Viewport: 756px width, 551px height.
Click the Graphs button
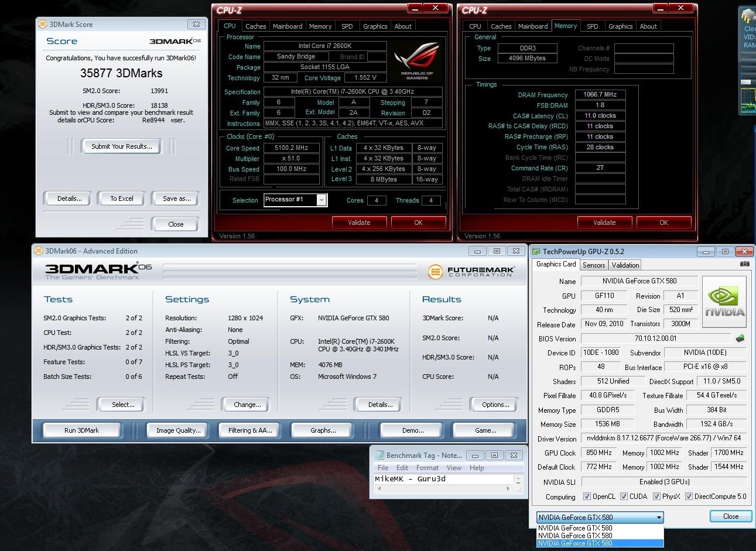(x=323, y=430)
